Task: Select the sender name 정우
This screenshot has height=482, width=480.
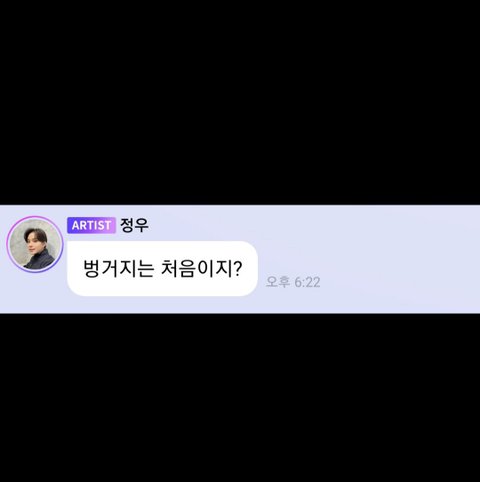Action: coord(134,225)
